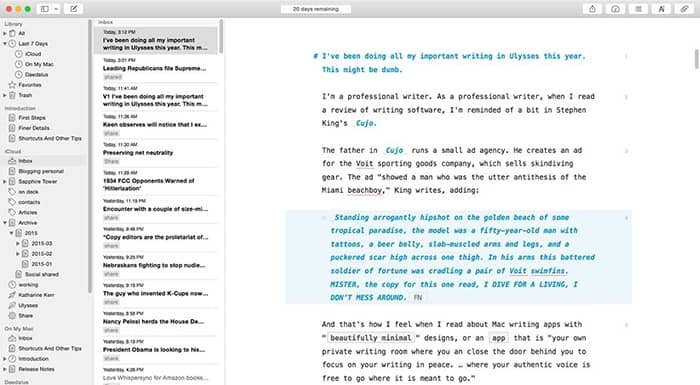Click the sheet list scrollbar thumb
This screenshot has height=385, width=700.
tap(221, 37)
